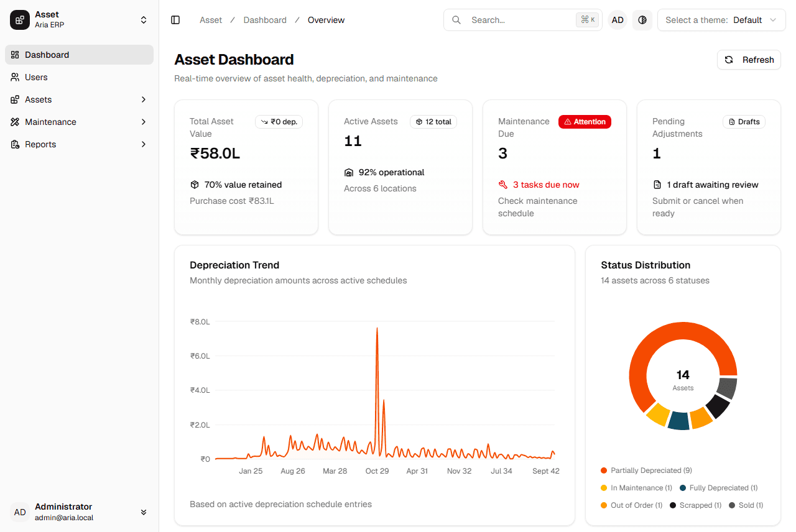
Task: Open Dashboard in the sidebar
Action: click(79, 55)
